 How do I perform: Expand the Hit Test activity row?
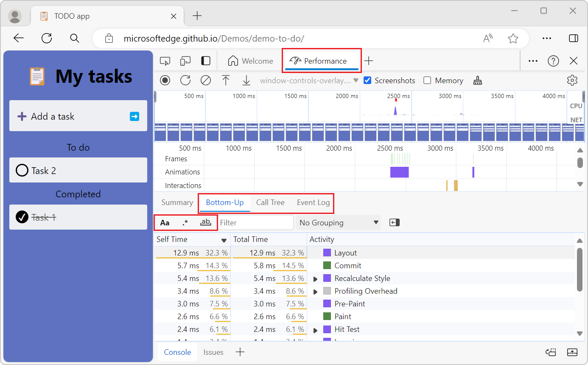pos(316,329)
